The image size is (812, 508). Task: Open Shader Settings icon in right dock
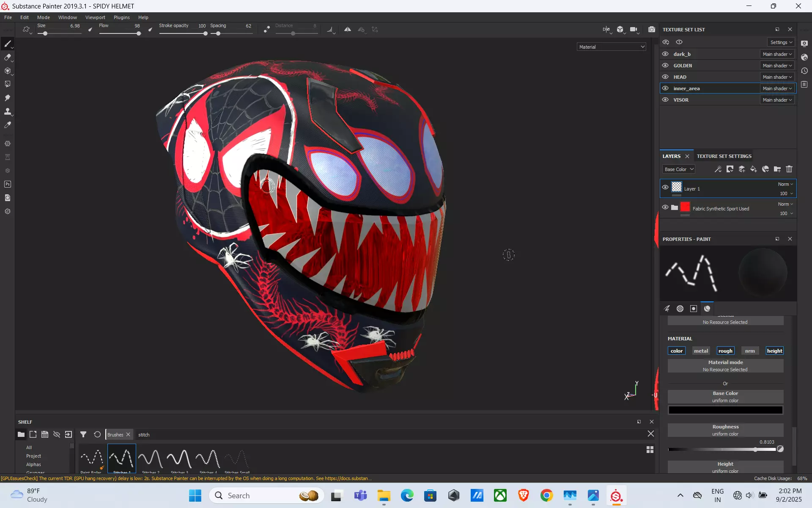[804, 57]
